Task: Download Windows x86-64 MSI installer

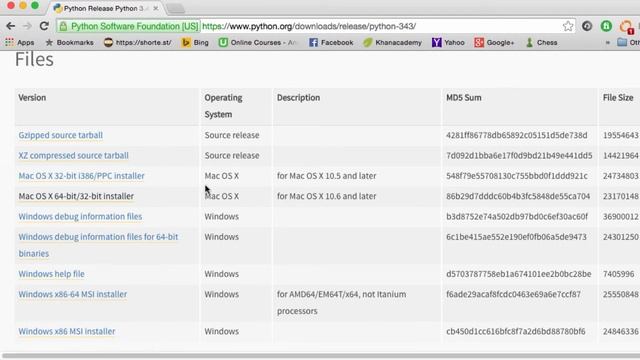Action: coord(73,294)
